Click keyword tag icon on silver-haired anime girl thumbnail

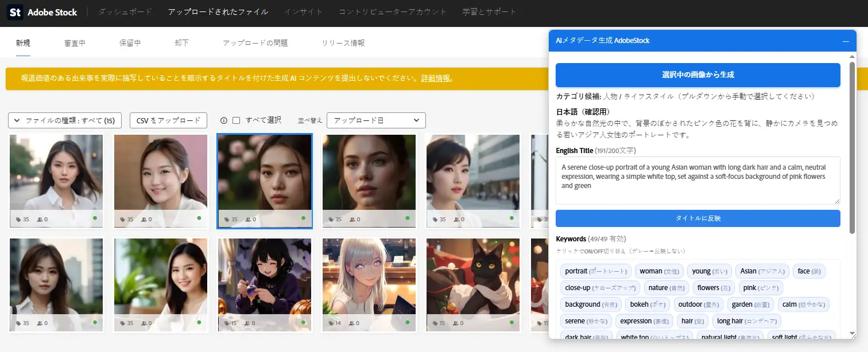330,323
